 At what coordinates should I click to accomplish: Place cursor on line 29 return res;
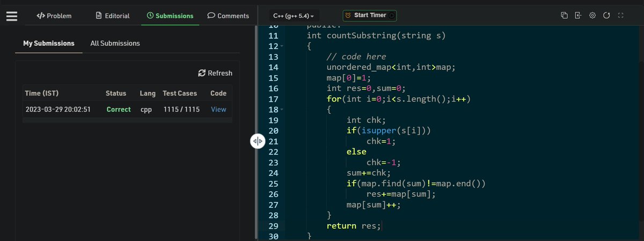pos(354,225)
